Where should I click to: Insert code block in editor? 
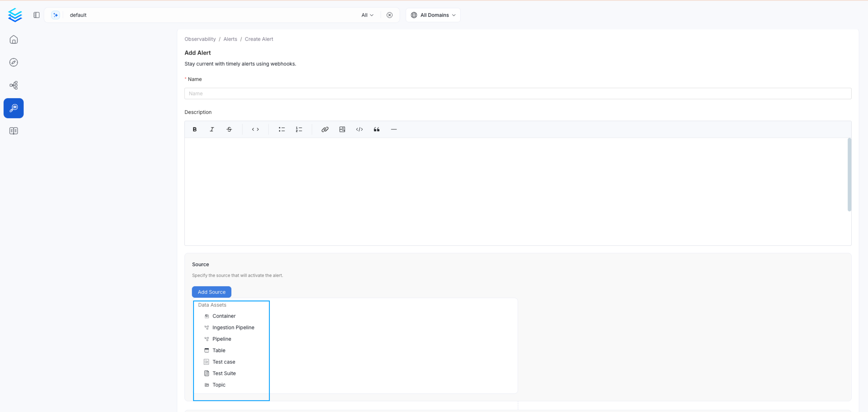coord(359,129)
